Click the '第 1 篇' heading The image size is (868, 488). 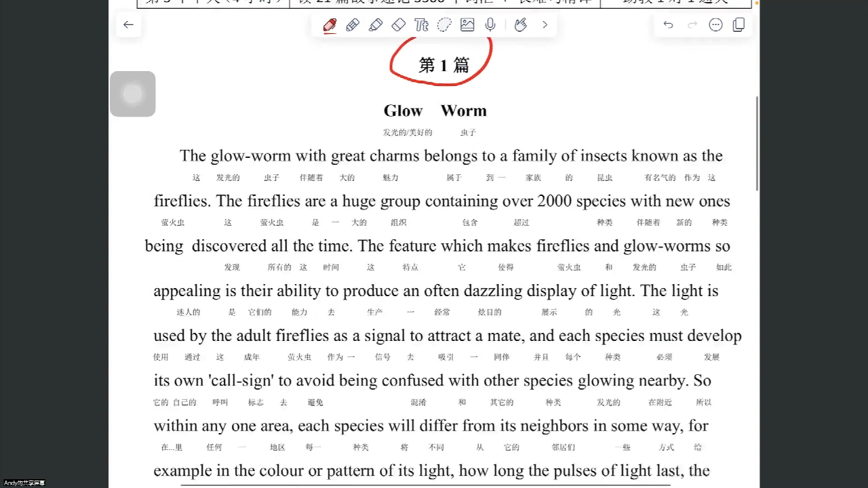tap(444, 65)
